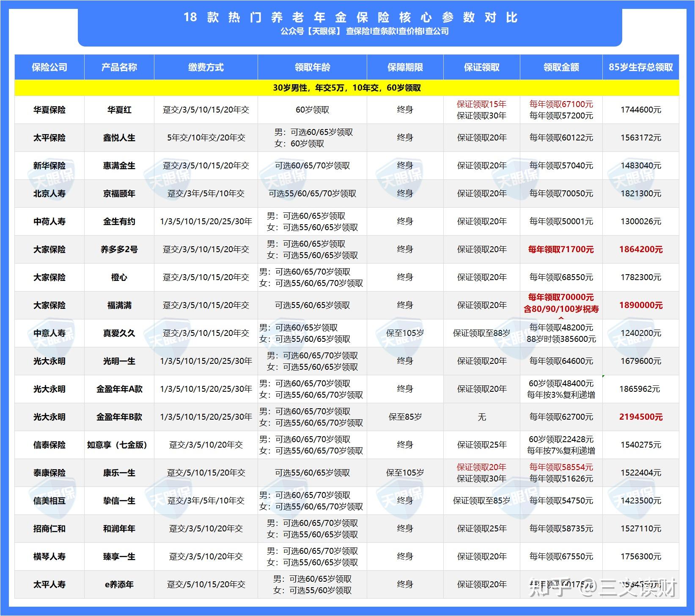Click the 领取金额 column header
695x616 pixels.
pos(561,67)
